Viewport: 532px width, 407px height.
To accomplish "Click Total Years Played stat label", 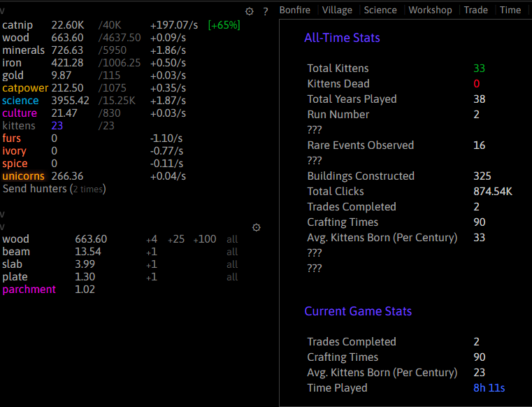I will click(x=352, y=99).
